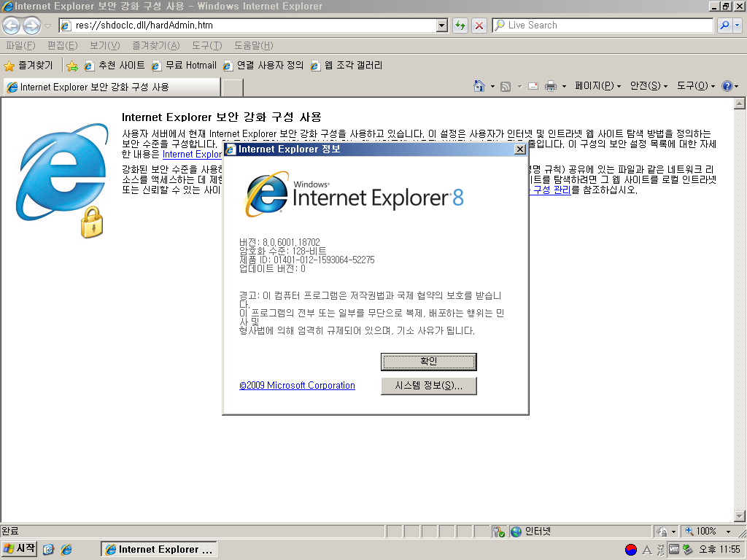The height and width of the screenshot is (560, 747).
Task: Click the protected mode status icon
Action: tap(662, 532)
